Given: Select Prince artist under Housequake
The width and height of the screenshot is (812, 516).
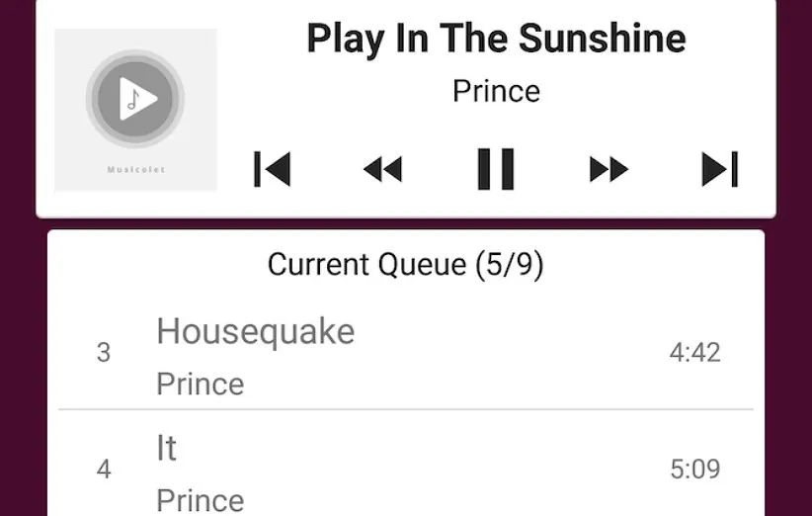Looking at the screenshot, I should coord(200,384).
